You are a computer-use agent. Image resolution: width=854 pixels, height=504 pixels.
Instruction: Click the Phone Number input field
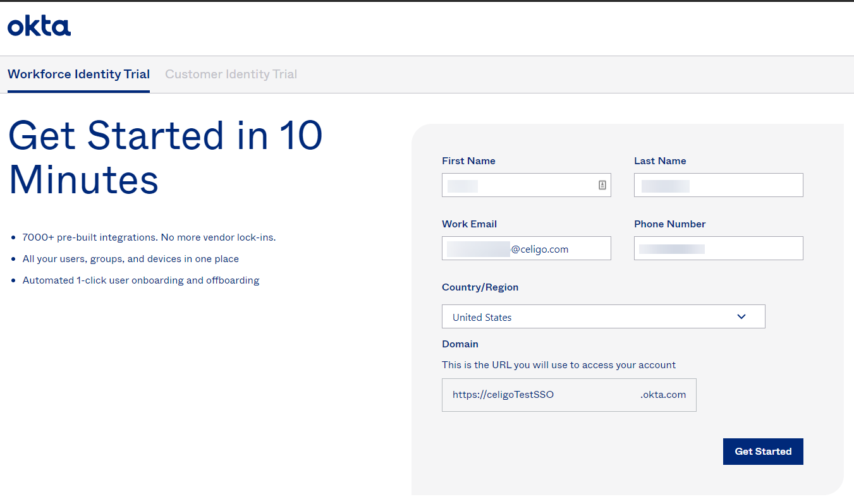719,248
